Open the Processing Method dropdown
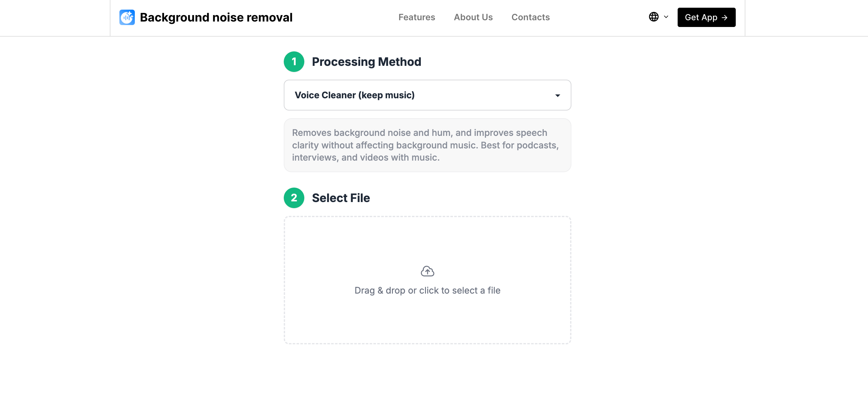The height and width of the screenshot is (406, 868). click(x=427, y=95)
